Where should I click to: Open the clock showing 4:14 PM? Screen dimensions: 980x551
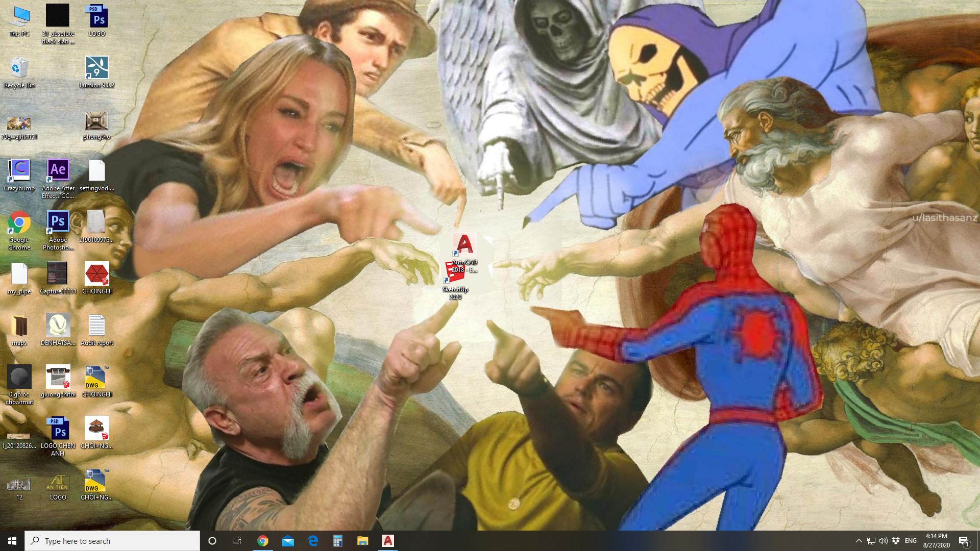[x=936, y=541]
